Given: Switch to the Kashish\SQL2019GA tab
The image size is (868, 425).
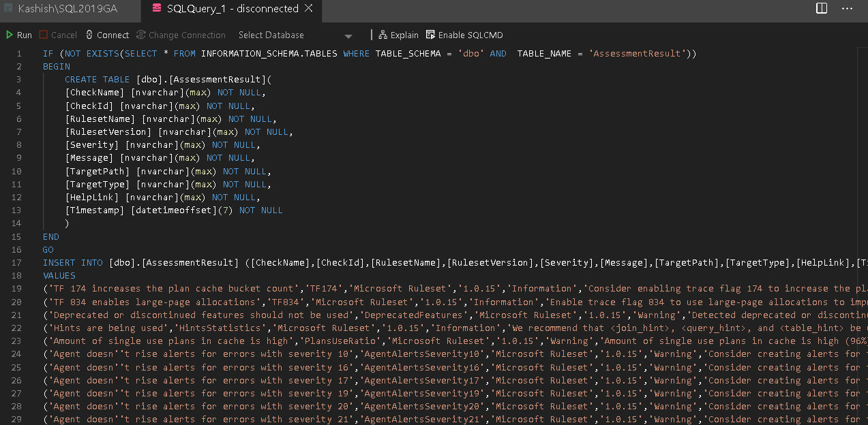Looking at the screenshot, I should (x=67, y=9).
